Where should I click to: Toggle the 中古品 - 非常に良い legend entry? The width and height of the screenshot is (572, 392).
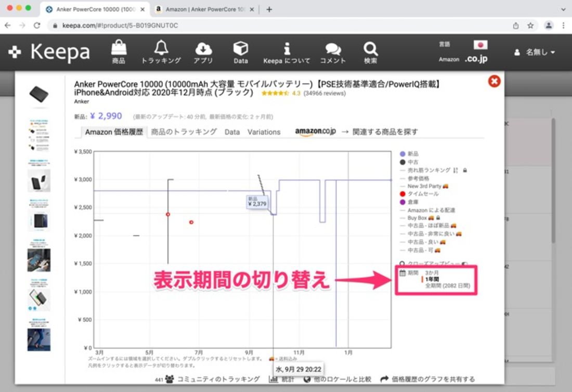pos(431,234)
